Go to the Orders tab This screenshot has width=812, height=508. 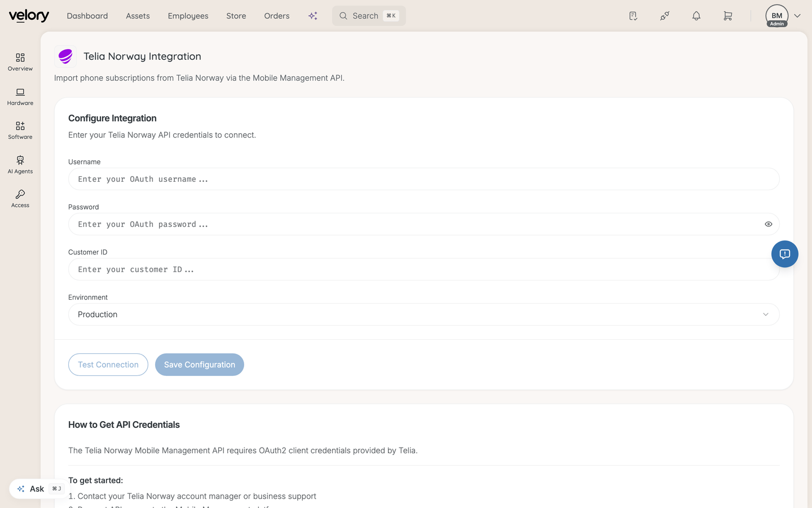[277, 16]
